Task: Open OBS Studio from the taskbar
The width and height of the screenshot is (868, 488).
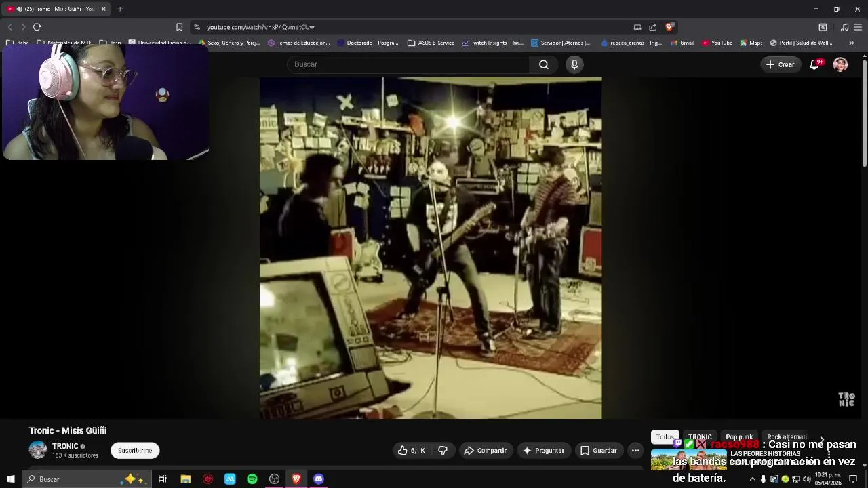Action: click(274, 479)
